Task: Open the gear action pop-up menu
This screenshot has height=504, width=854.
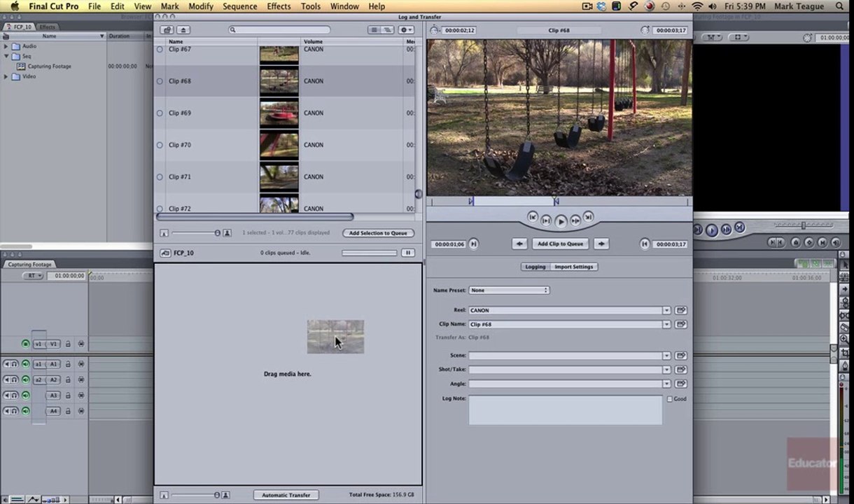Action: tap(406, 30)
